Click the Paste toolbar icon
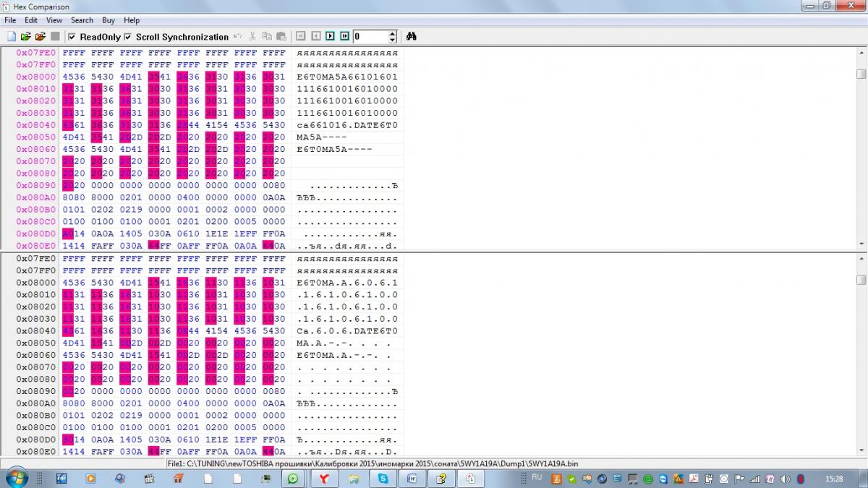The width and height of the screenshot is (868, 488). coord(281,36)
